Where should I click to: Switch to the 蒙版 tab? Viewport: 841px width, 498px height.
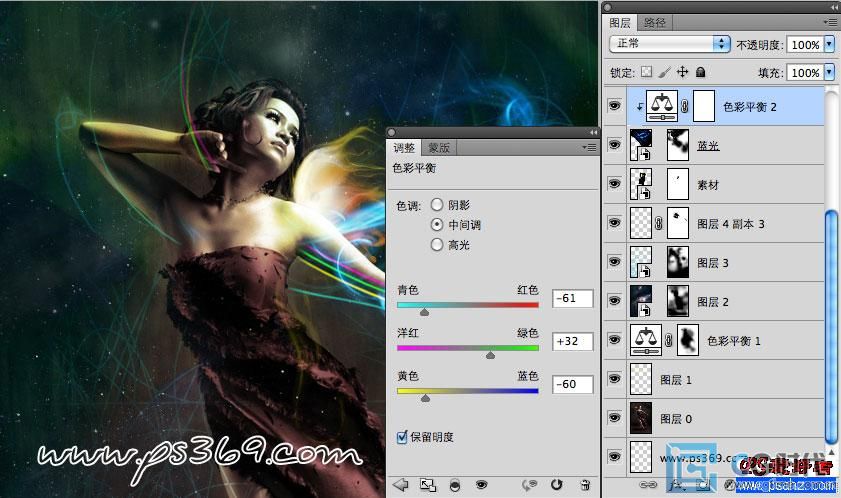(x=439, y=148)
